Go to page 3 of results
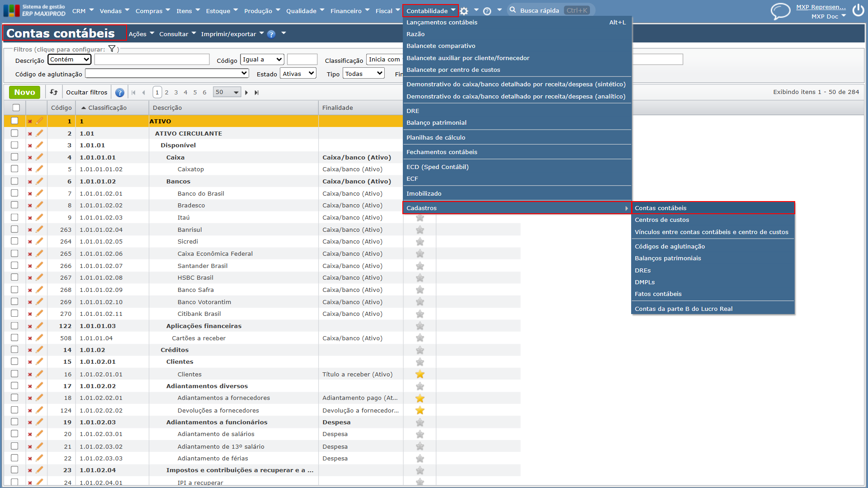The image size is (868, 488). 176,92
